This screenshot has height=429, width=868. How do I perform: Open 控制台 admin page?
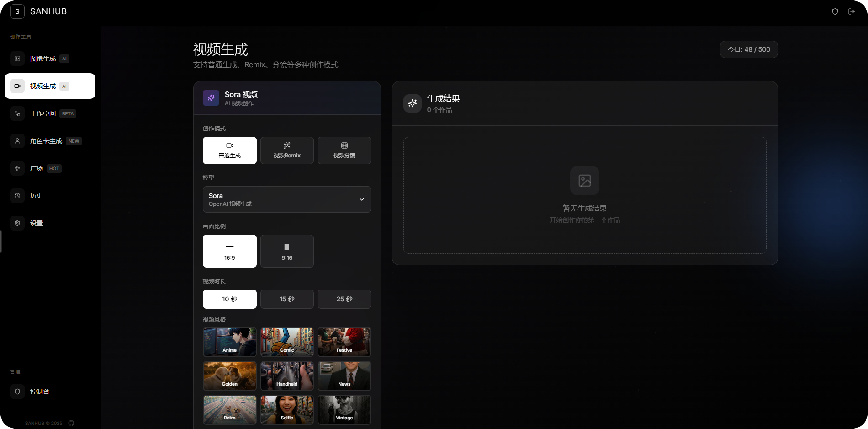pyautogui.click(x=50, y=391)
